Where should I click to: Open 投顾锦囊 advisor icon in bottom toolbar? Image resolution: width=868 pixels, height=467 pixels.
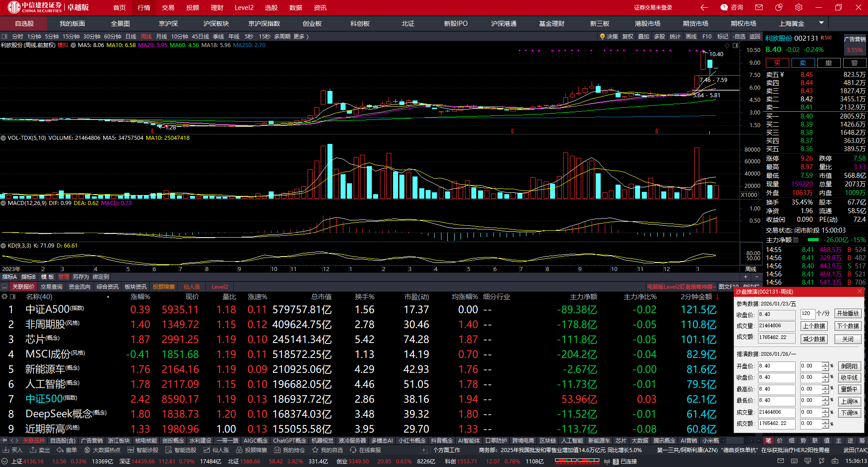(x=239, y=450)
